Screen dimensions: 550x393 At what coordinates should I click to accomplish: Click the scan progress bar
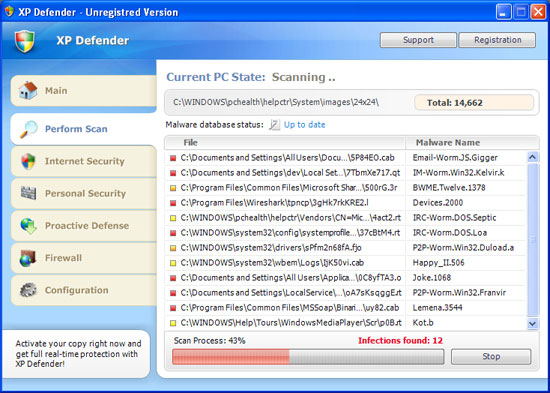308,357
